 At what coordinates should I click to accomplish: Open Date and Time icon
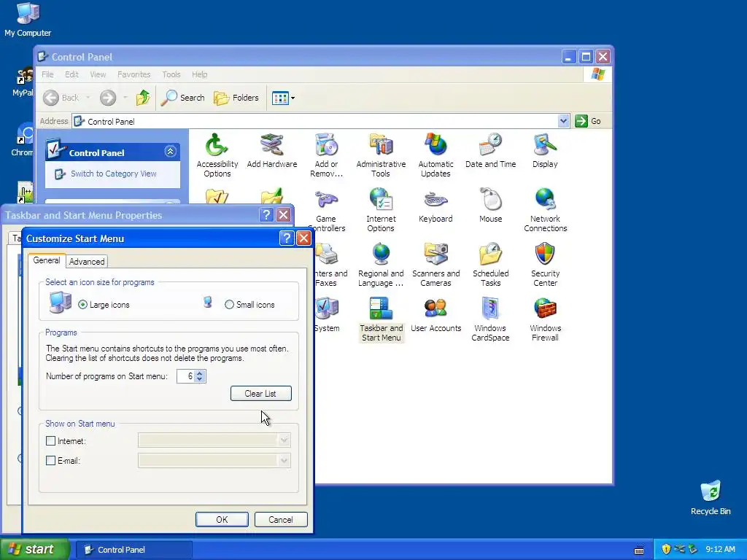tap(490, 150)
